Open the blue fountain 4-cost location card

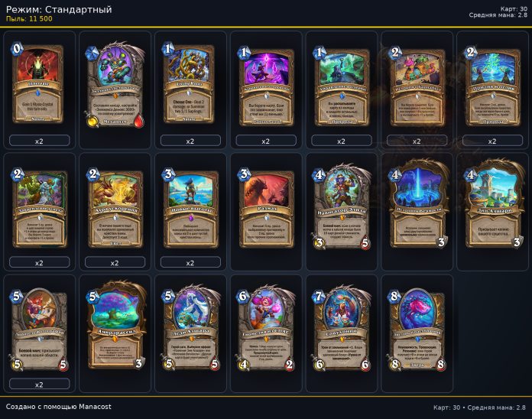(417, 204)
